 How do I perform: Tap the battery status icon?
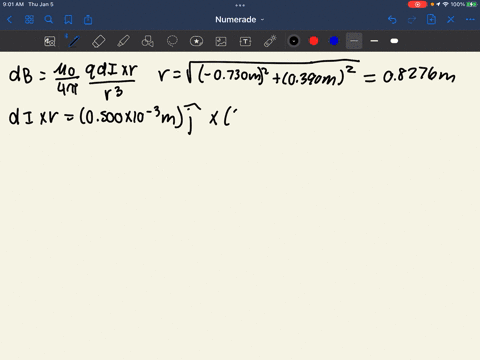(x=472, y=4)
